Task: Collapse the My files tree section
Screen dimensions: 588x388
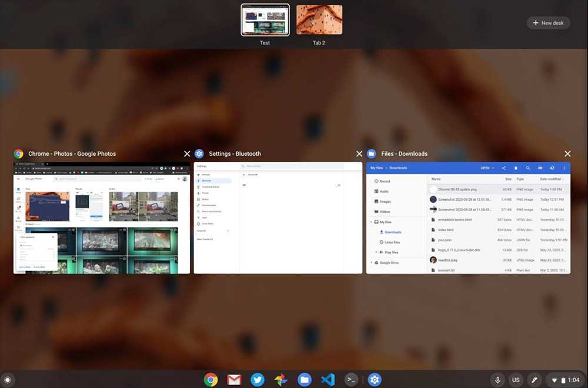Action: [x=371, y=222]
